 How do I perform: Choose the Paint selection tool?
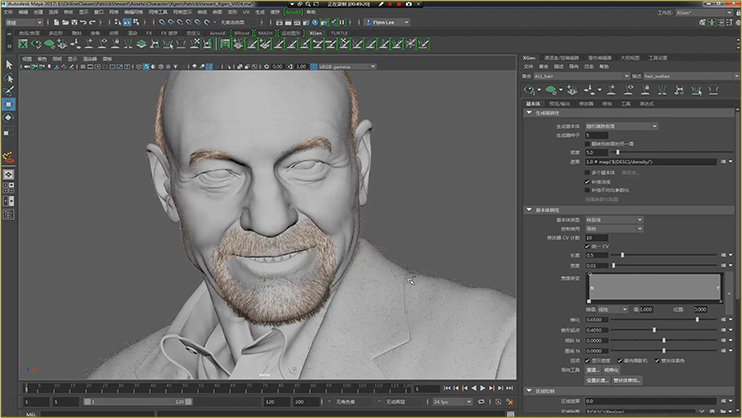pos(9,90)
